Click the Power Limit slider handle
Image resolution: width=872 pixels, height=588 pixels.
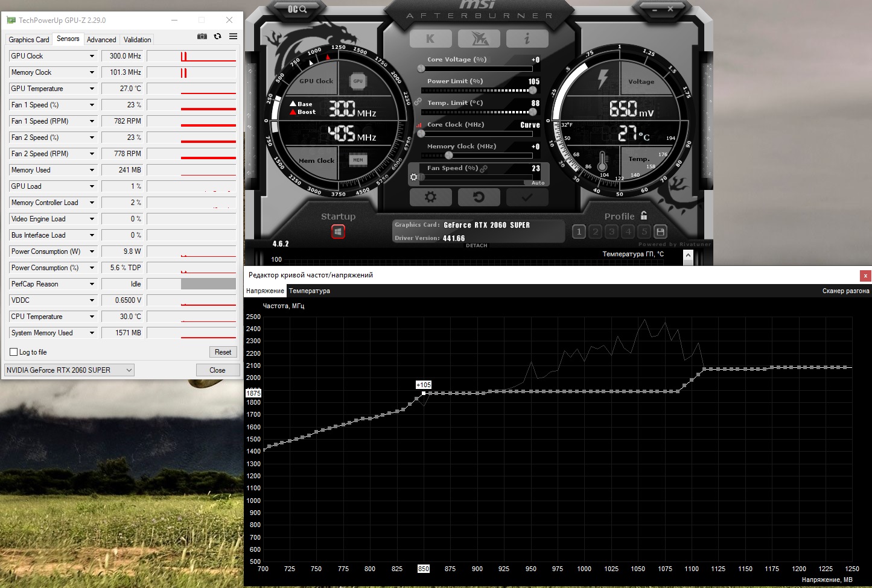click(533, 90)
